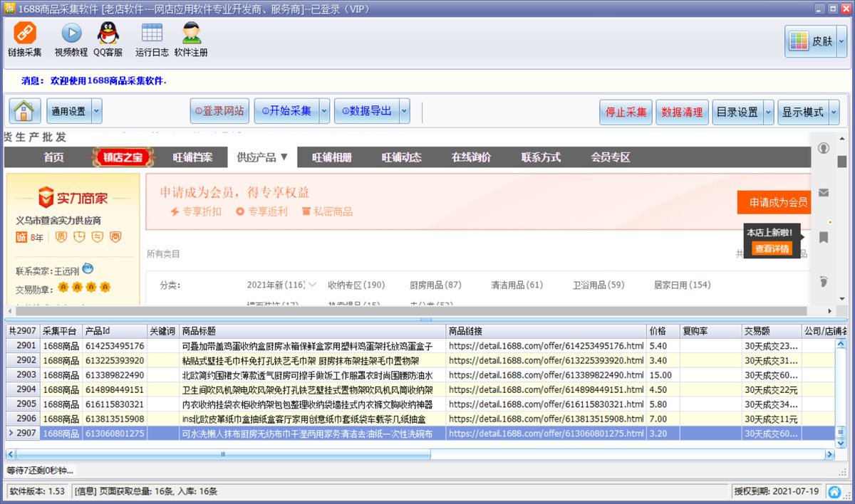Open the 通用设置 dropdown arrow
The width and height of the screenshot is (855, 504).
(96, 111)
